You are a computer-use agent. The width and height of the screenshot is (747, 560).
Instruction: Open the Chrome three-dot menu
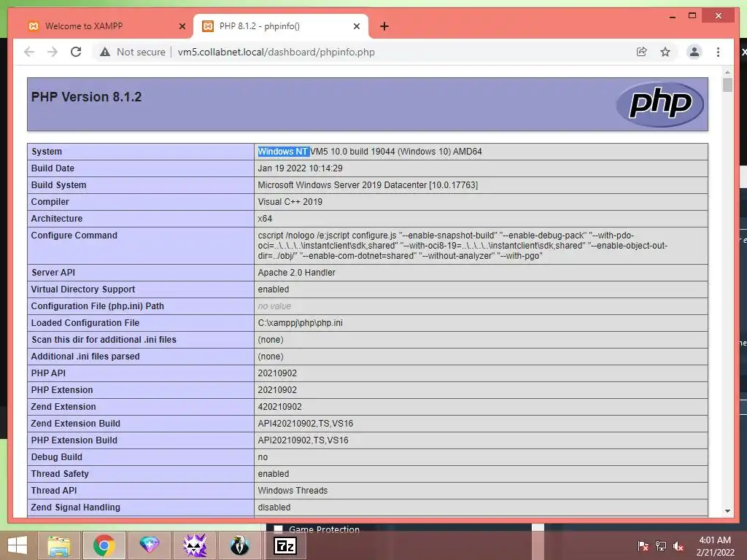point(718,52)
